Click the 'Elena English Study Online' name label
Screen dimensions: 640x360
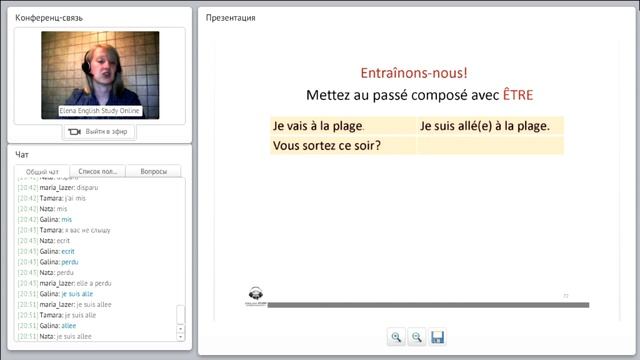pyautogui.click(x=100, y=111)
